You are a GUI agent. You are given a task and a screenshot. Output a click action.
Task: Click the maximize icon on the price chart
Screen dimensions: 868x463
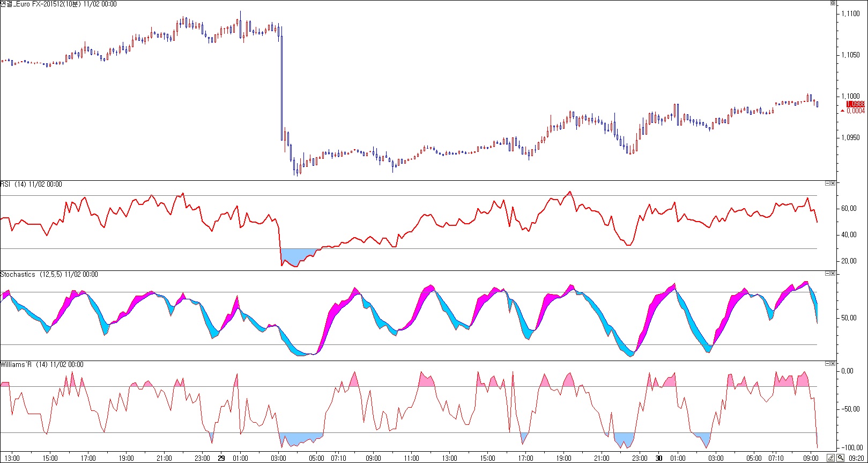coord(833,3)
